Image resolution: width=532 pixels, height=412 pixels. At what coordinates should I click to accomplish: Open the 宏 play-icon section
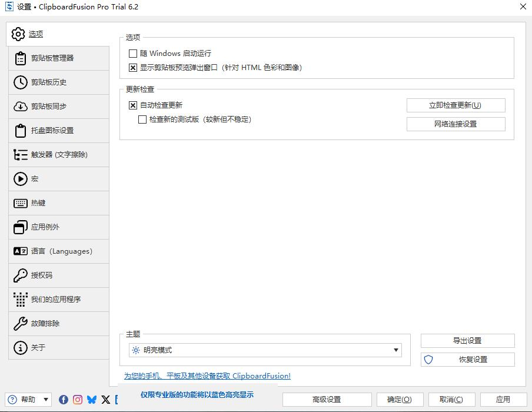point(58,179)
